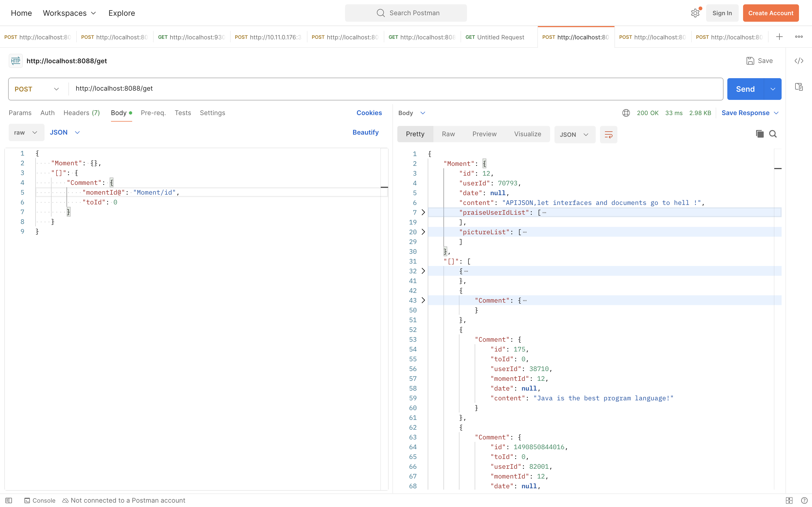Open the help question mark icon

pyautogui.click(x=804, y=500)
